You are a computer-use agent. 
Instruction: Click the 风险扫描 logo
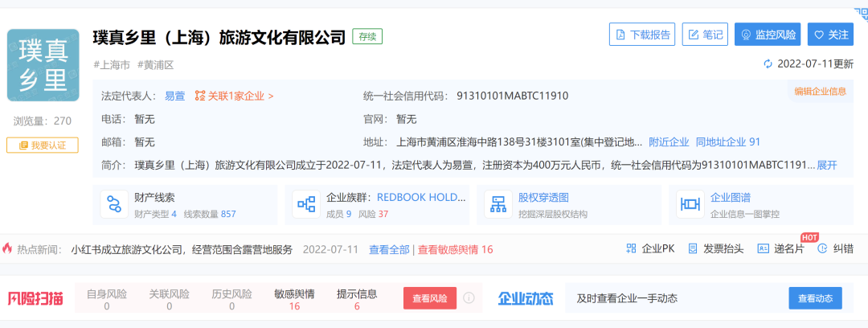pos(35,298)
